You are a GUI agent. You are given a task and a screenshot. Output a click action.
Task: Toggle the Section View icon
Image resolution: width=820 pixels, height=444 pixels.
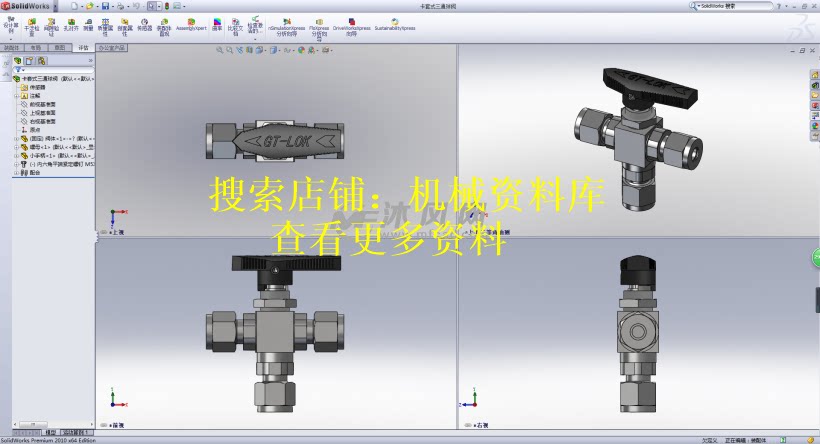(x=249, y=50)
